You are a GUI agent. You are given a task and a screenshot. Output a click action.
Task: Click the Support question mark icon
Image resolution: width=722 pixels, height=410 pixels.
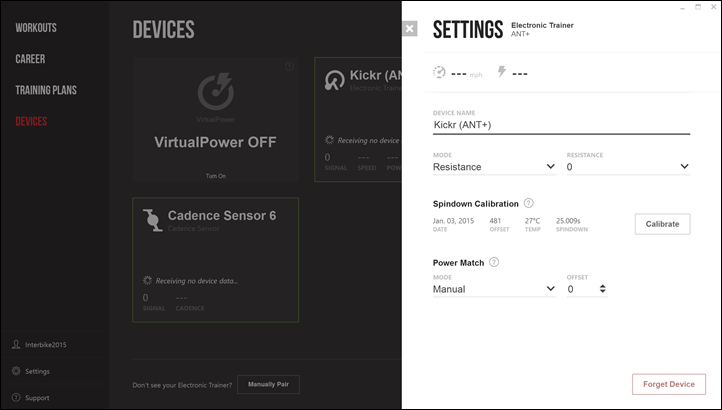click(x=16, y=397)
